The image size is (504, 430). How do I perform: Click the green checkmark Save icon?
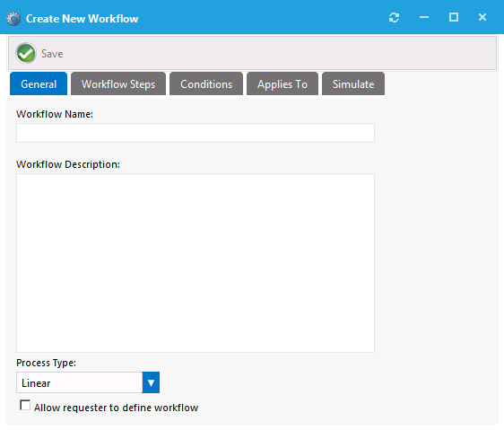26,53
